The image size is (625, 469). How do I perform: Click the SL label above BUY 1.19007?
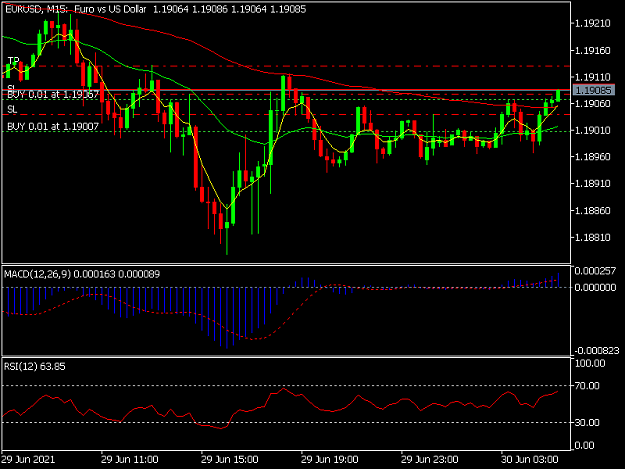click(x=12, y=109)
